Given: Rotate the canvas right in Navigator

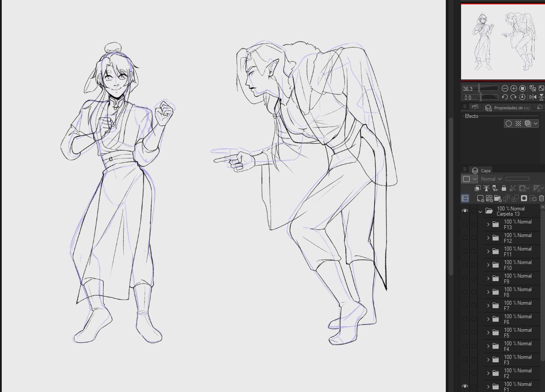Looking at the screenshot, I should (514, 97).
